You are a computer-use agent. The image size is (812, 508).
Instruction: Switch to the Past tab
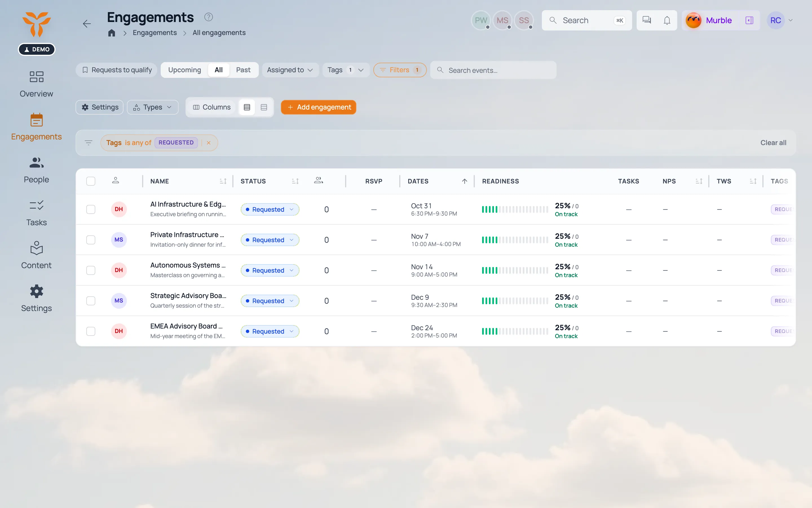pos(243,70)
